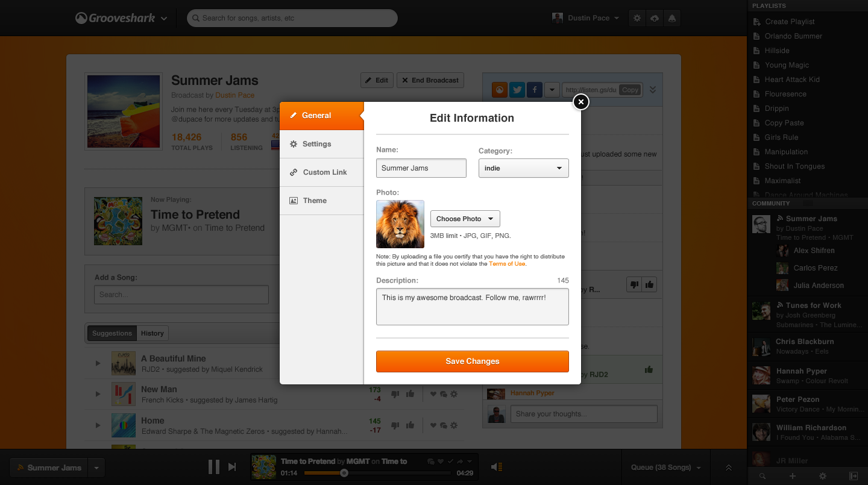Image resolution: width=868 pixels, height=485 pixels.
Task: Open the notifications bell icon
Action: pyautogui.click(x=671, y=18)
